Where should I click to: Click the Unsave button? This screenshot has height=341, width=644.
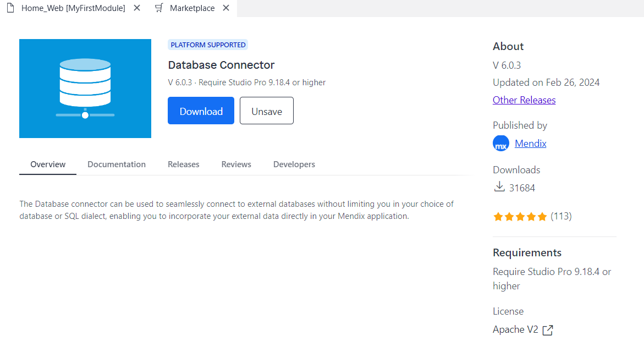[x=267, y=111]
